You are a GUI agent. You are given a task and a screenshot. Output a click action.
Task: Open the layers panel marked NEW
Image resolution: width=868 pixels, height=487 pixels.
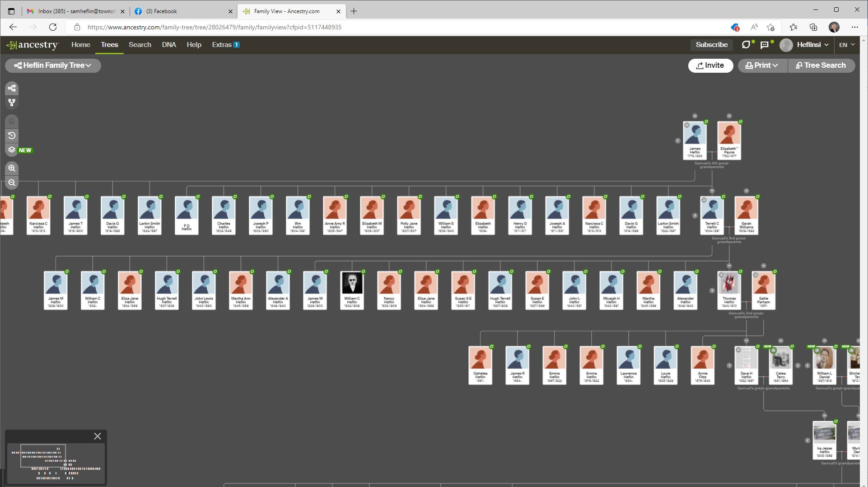pyautogui.click(x=12, y=150)
